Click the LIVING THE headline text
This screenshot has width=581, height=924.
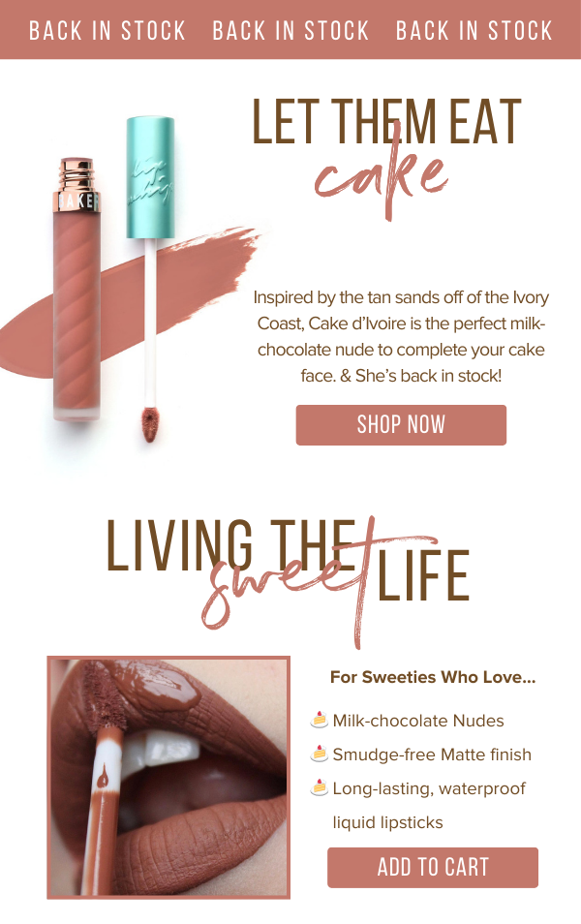tap(230, 545)
